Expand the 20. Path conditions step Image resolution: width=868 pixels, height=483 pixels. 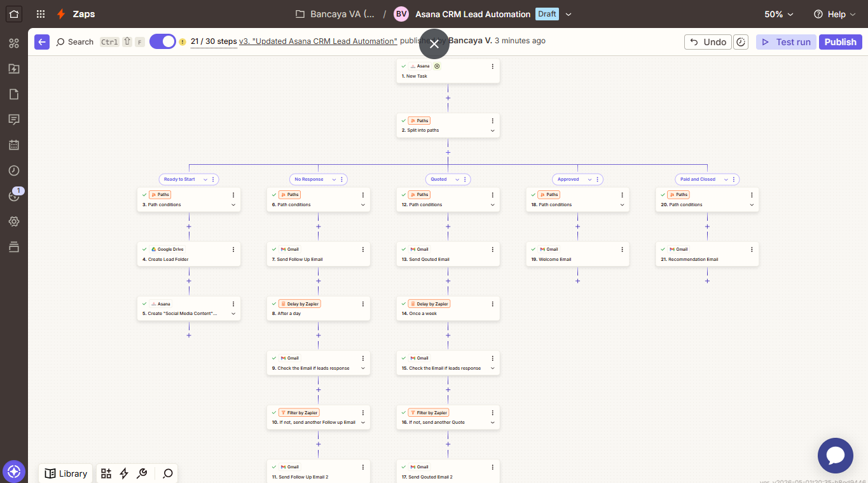coord(752,205)
